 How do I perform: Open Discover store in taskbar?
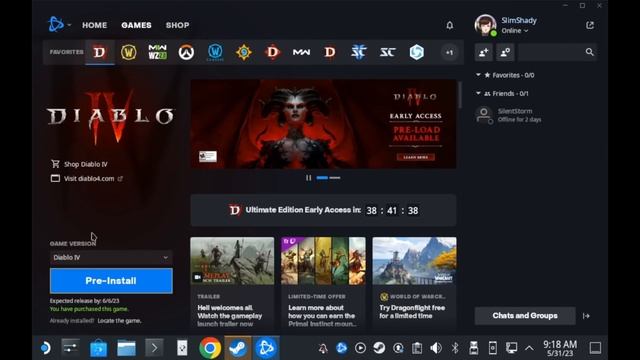point(98,348)
